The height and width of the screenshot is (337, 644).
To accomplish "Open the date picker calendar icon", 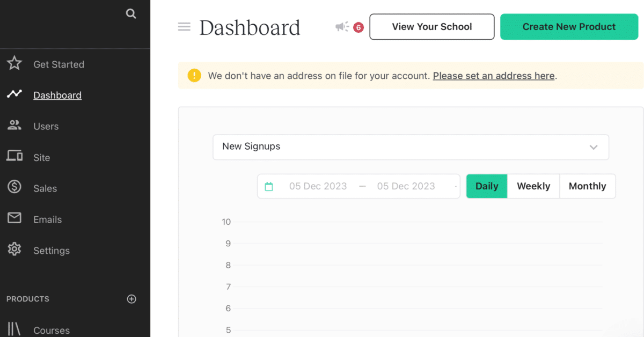I will pyautogui.click(x=269, y=186).
